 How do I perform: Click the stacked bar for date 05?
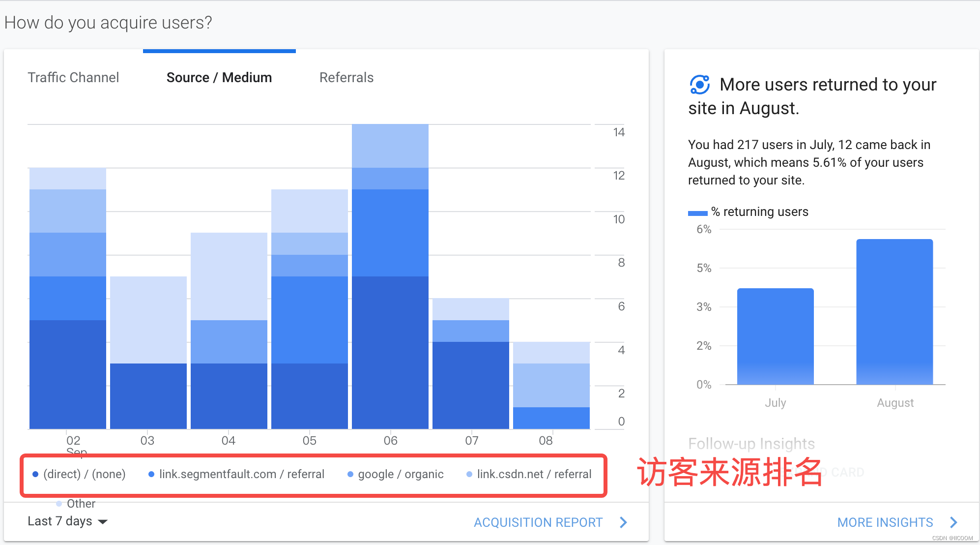310,309
